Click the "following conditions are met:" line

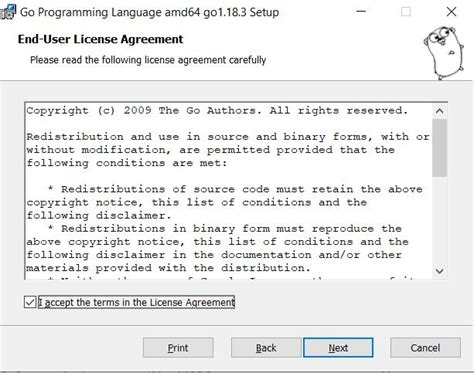[127, 163]
